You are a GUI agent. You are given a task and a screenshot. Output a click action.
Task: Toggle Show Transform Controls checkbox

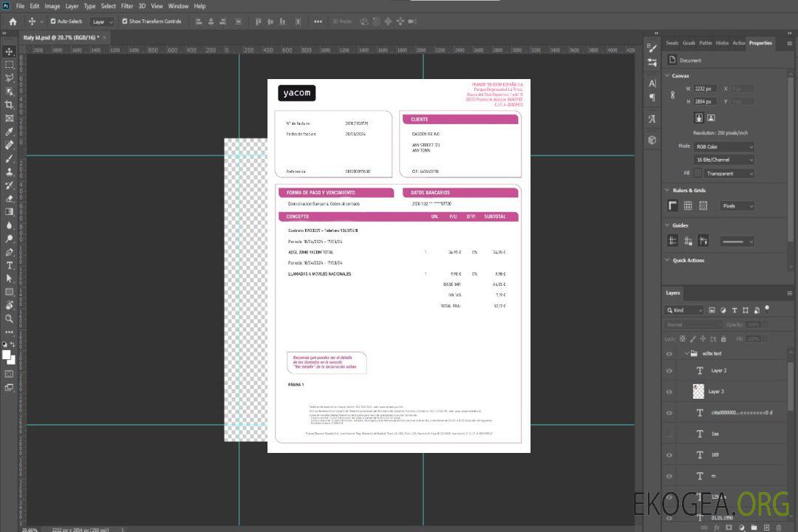tap(125, 21)
